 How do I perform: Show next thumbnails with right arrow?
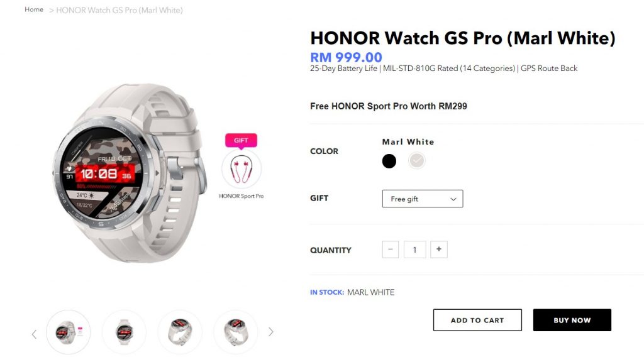point(270,332)
